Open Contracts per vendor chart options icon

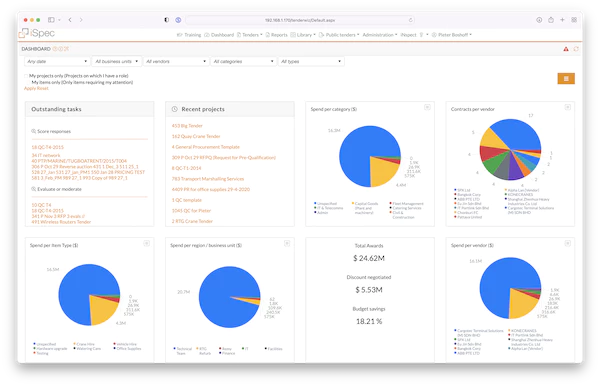click(x=567, y=107)
